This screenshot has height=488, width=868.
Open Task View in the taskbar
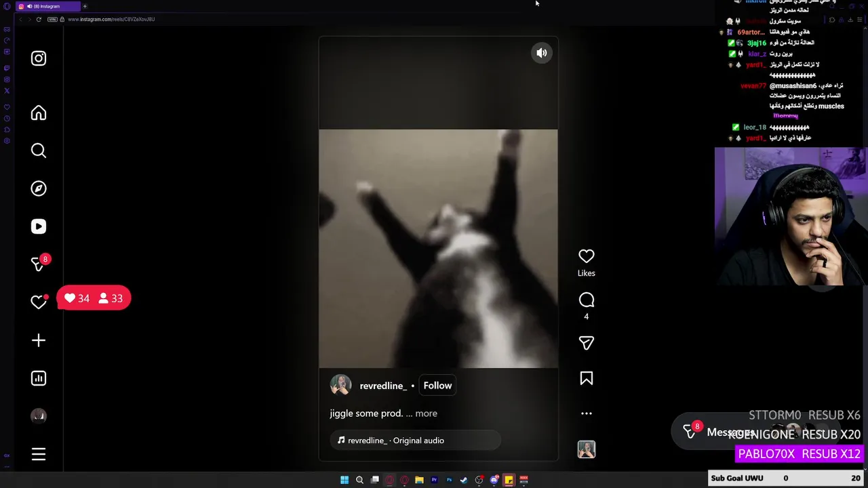point(374,480)
